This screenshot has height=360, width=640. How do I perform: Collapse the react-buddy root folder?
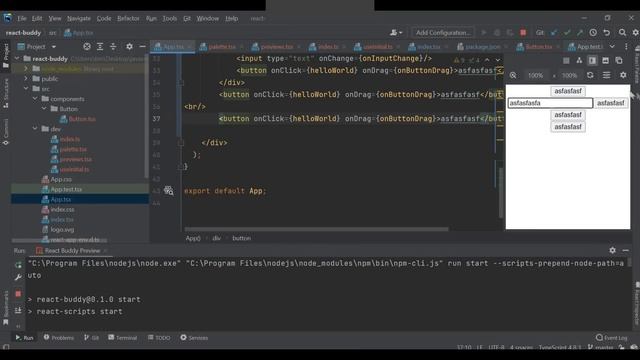point(17,58)
